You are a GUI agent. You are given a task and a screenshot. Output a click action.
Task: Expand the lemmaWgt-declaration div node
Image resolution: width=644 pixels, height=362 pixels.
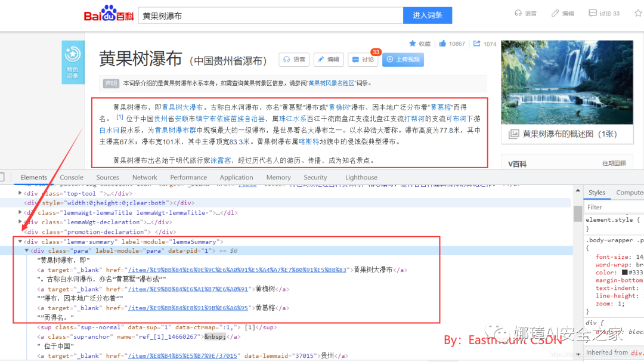tap(20, 221)
